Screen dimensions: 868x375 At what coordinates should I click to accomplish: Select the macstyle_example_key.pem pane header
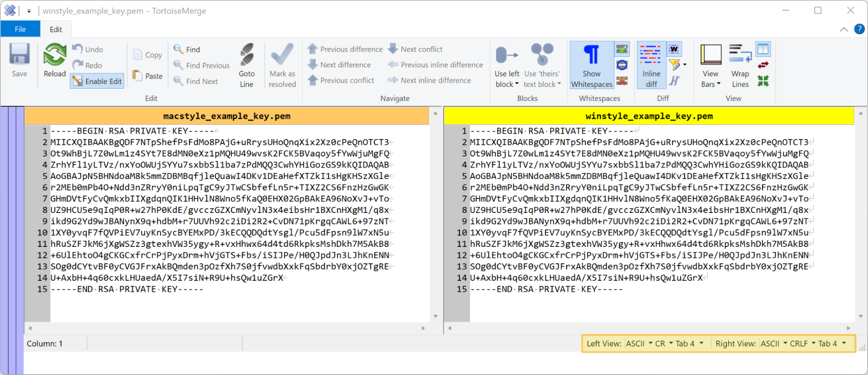[227, 116]
